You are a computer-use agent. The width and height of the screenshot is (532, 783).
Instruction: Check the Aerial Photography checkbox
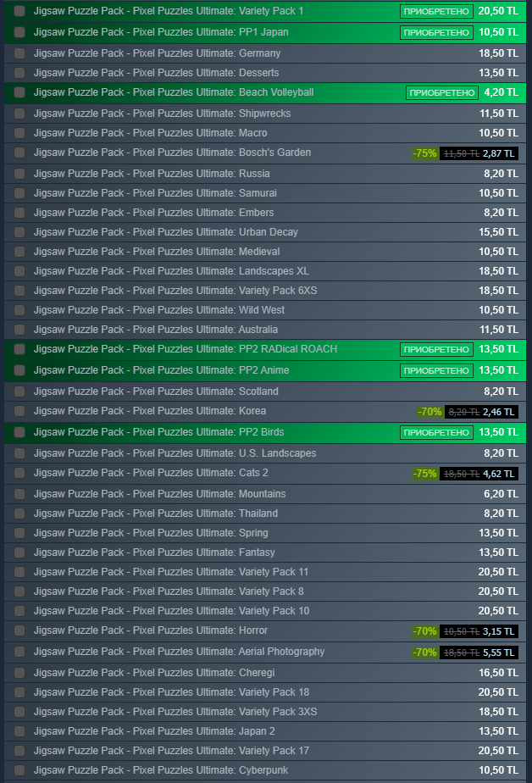click(x=19, y=651)
